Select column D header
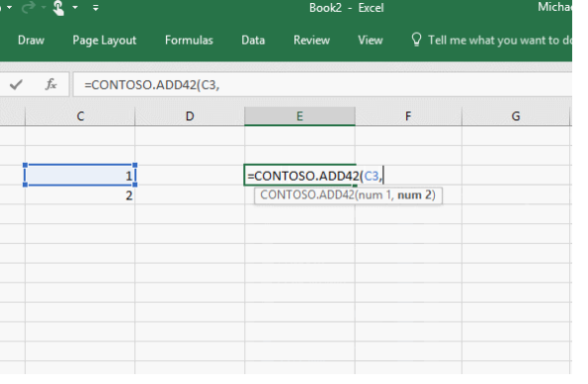 190,116
